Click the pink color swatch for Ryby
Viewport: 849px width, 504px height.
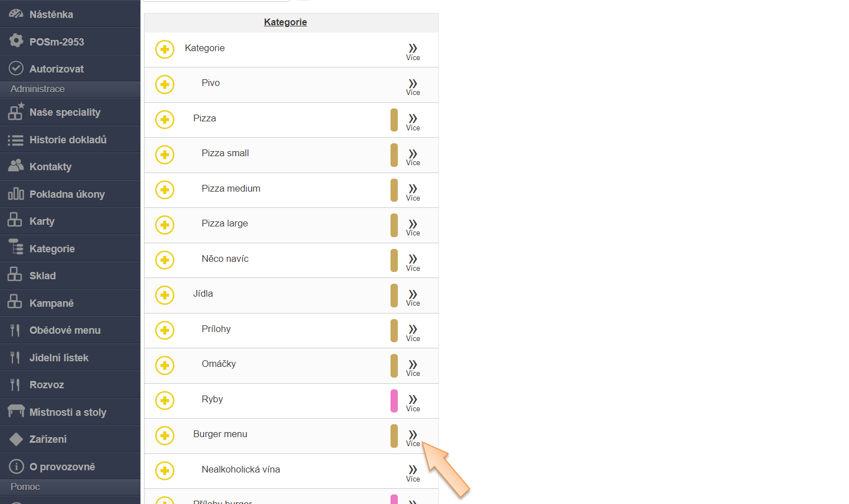pyautogui.click(x=394, y=401)
